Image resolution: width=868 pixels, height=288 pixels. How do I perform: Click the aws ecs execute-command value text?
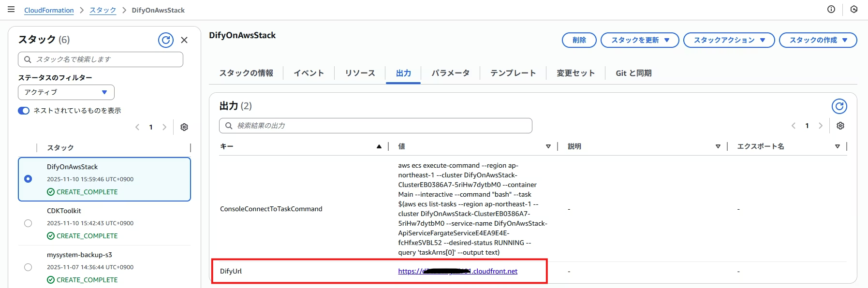point(472,209)
